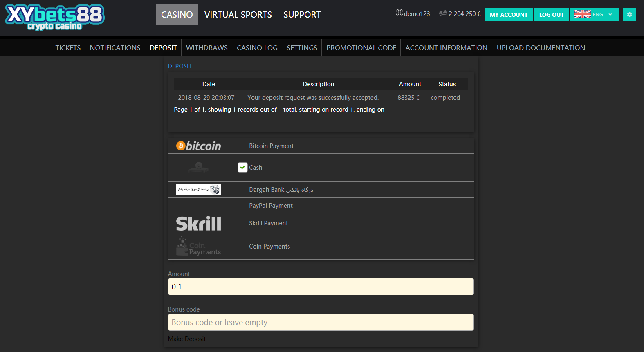Toggle the Cash payment checkbox
The width and height of the screenshot is (644, 352).
click(242, 167)
